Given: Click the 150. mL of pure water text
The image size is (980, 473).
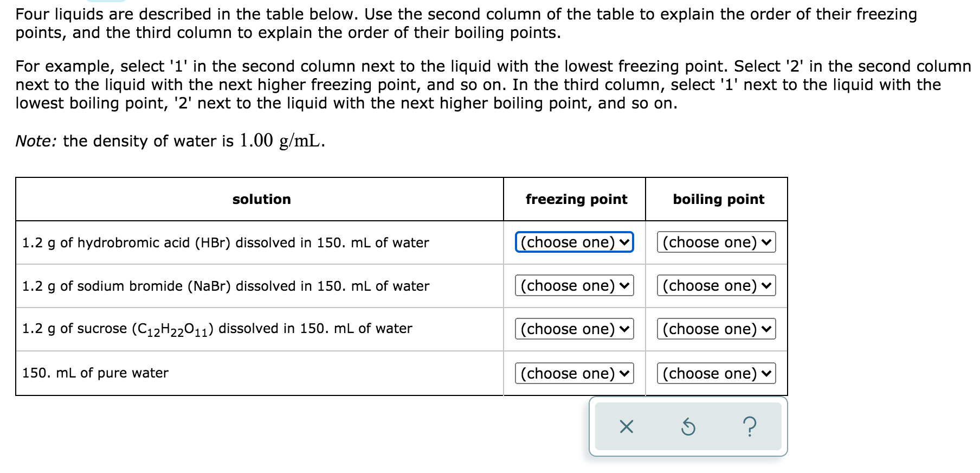Looking at the screenshot, I should (95, 373).
